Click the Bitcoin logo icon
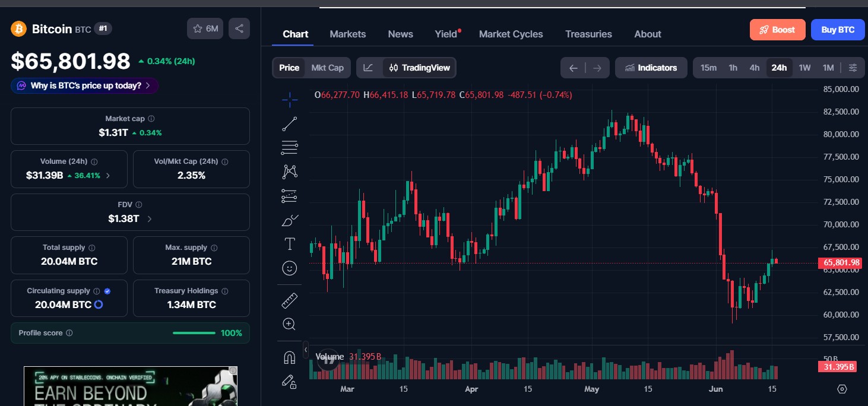Viewport: 868px width, 406px height. (19, 28)
